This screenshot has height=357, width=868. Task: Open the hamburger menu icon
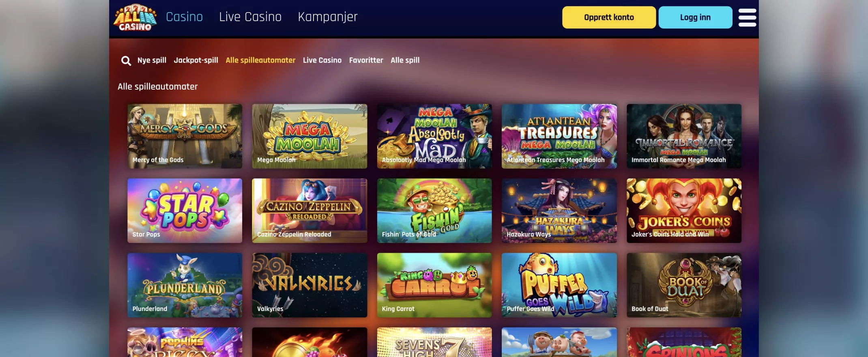(747, 17)
